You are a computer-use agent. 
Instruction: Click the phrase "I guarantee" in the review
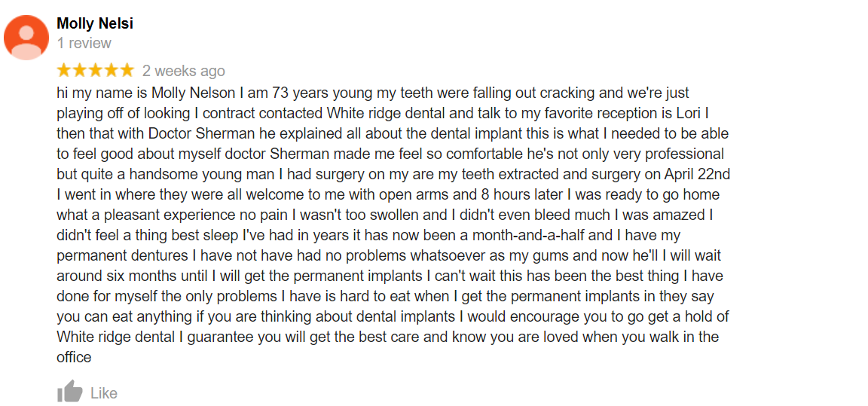[215, 337]
